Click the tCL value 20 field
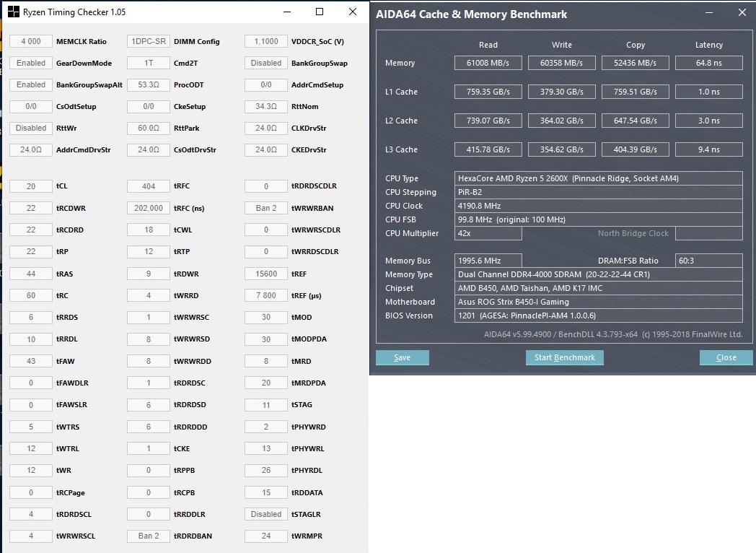 pyautogui.click(x=31, y=186)
